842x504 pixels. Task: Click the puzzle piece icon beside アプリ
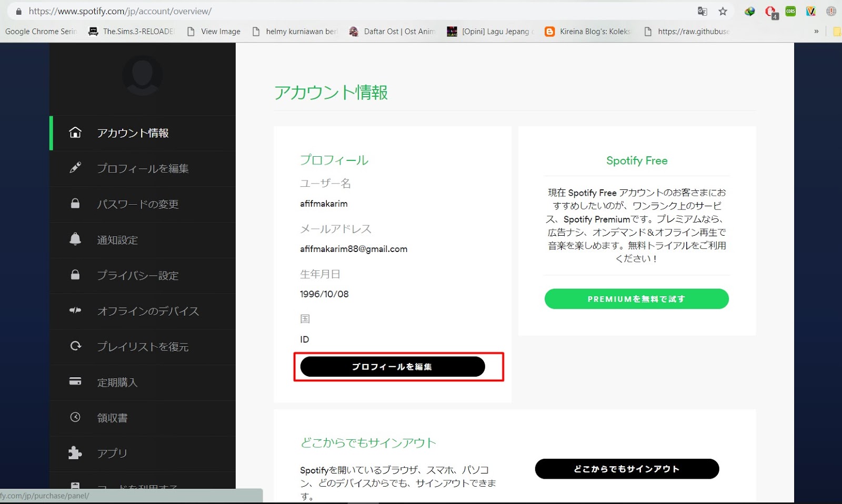[x=75, y=452]
